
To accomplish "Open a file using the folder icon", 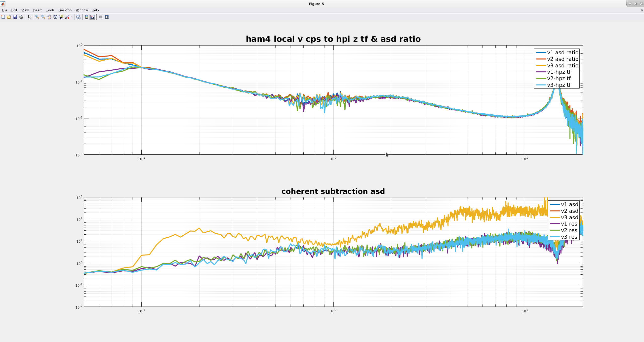I will [9, 17].
